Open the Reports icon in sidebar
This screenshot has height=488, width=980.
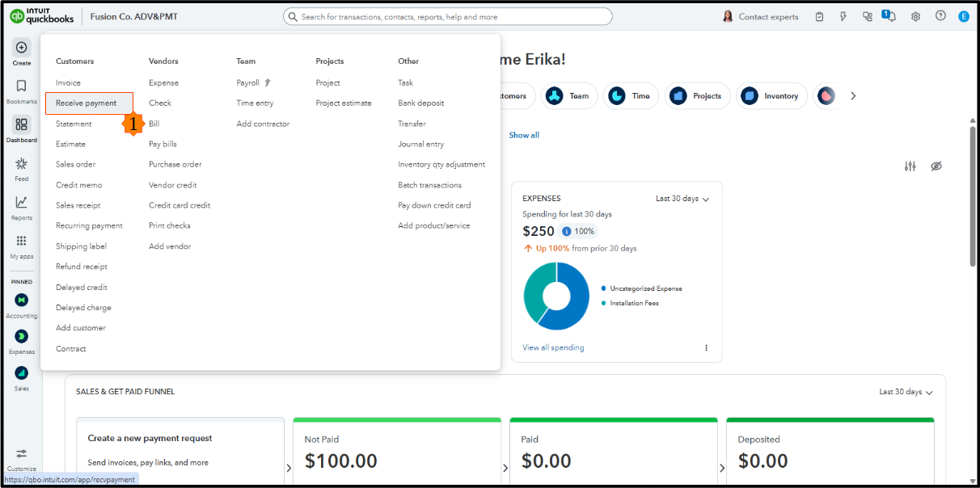click(x=21, y=203)
